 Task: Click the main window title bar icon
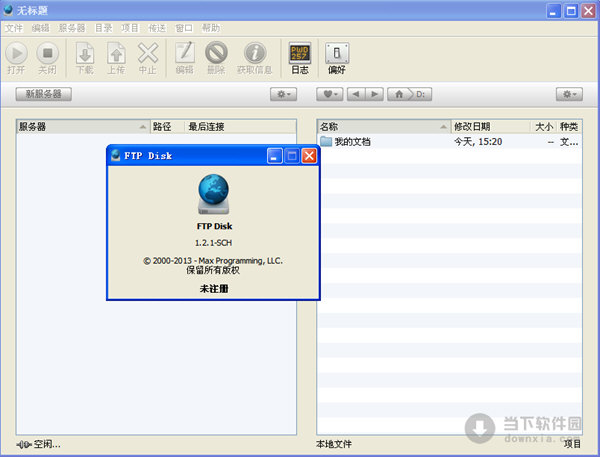8,10
